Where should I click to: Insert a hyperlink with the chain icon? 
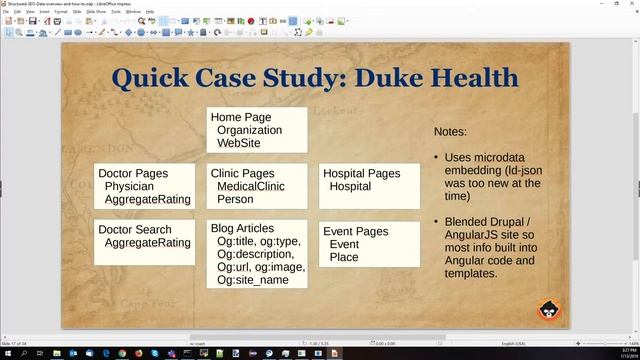[x=283, y=21]
